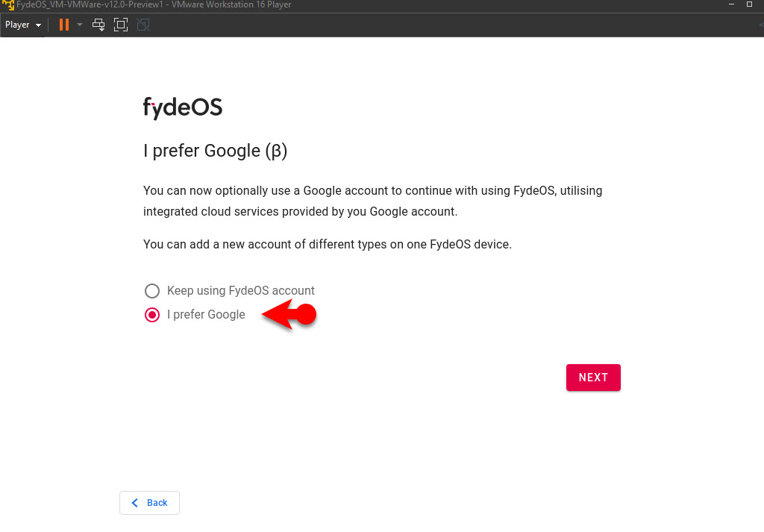Screen dimensions: 764x532
Task: Click the 'I prefer Google (β)' heading
Action: (216, 151)
